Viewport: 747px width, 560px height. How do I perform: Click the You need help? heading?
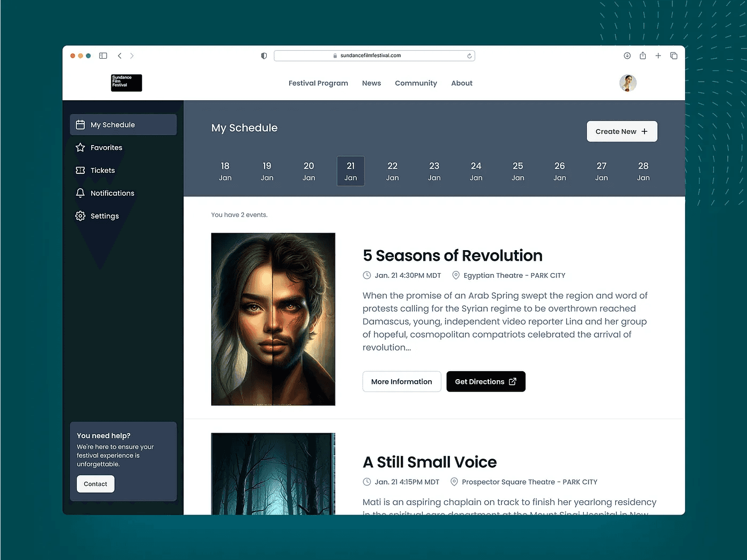(x=104, y=436)
